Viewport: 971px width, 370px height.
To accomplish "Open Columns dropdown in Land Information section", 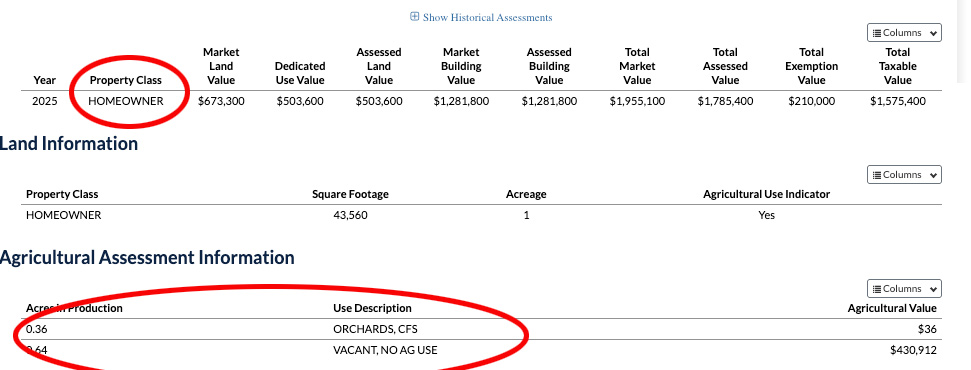I will click(904, 175).
